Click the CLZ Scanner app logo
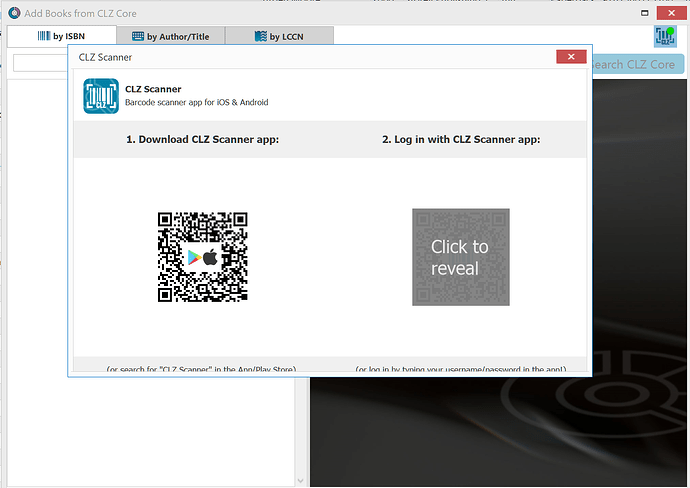The image size is (690, 488). [x=101, y=96]
